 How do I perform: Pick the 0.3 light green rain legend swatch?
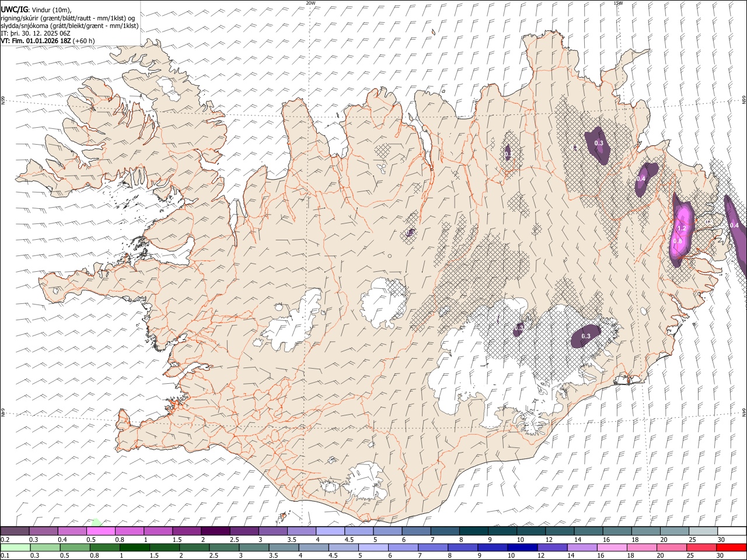point(45,547)
